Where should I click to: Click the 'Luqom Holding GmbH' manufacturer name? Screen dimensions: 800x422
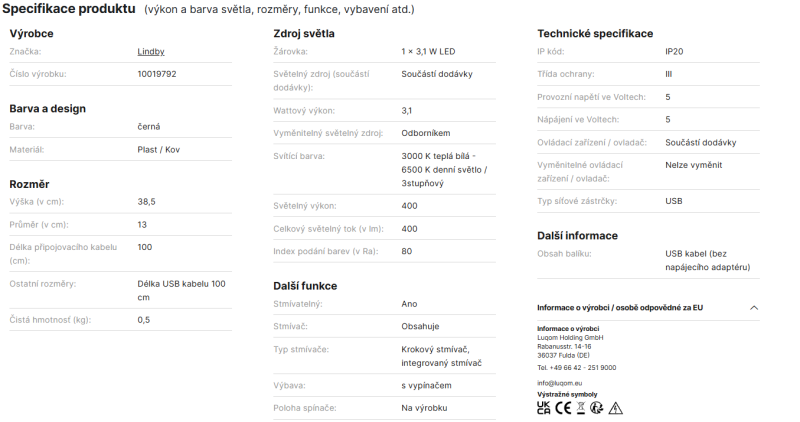click(x=570, y=338)
